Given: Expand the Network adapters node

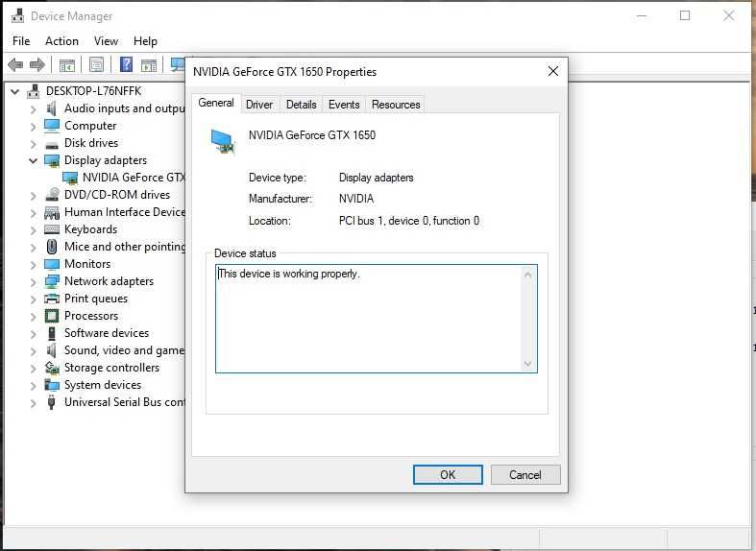Looking at the screenshot, I should [x=33, y=282].
